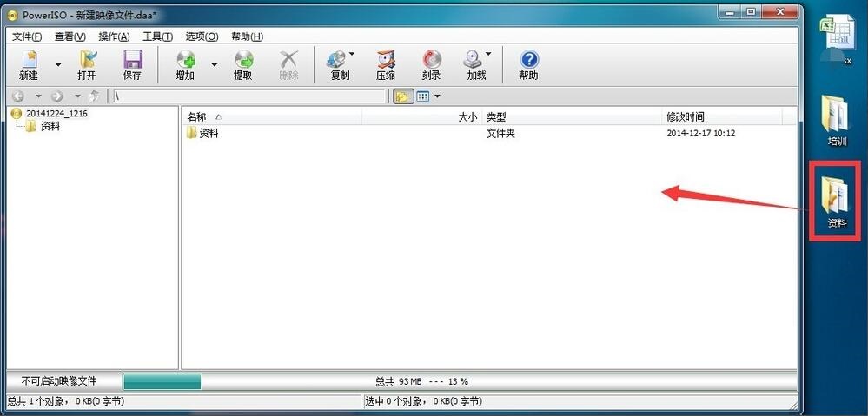868x416 pixels.
Task: Select the 资料 folder desktop icon
Action: [x=836, y=201]
